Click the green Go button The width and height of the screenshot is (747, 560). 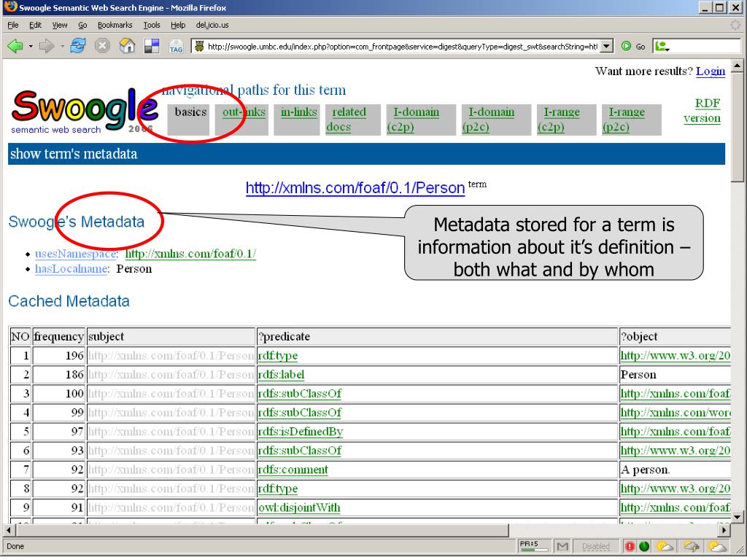(634, 46)
